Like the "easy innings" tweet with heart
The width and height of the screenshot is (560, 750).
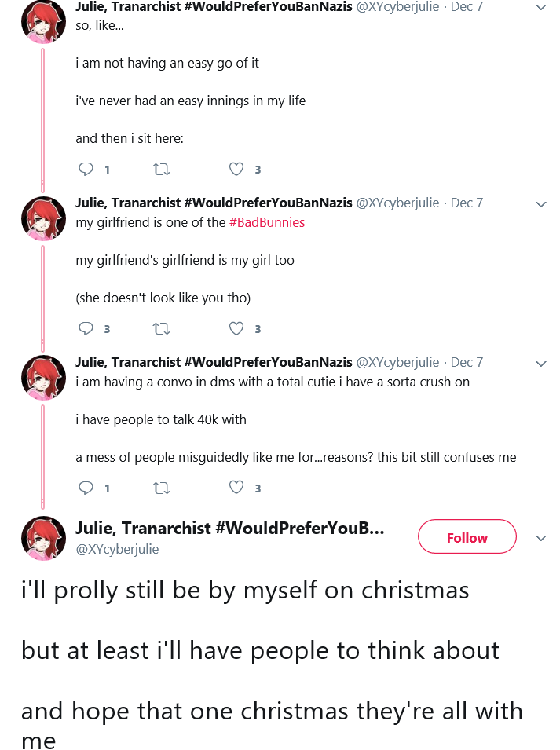236,169
